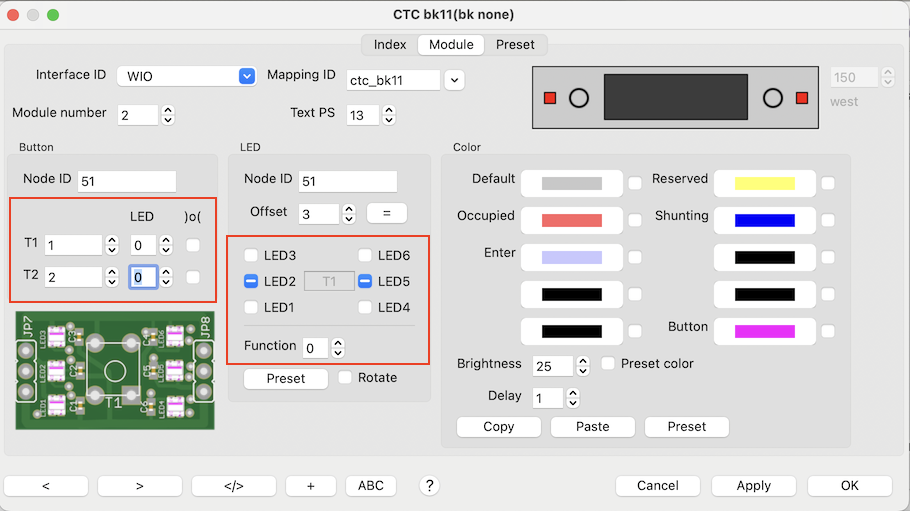Click the previous module arrow button
This screenshot has width=910, height=511.
(x=46, y=486)
